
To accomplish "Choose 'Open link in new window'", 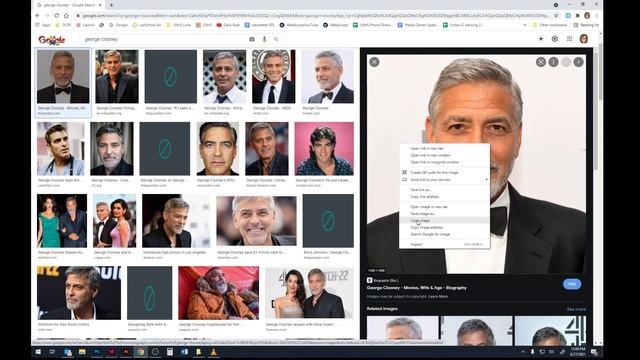I will tap(444, 155).
